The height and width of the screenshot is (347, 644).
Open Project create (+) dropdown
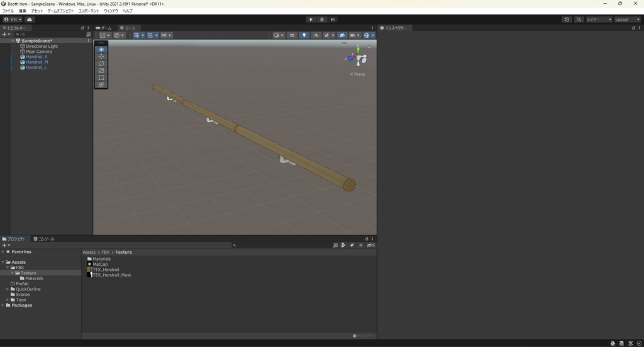coord(6,245)
